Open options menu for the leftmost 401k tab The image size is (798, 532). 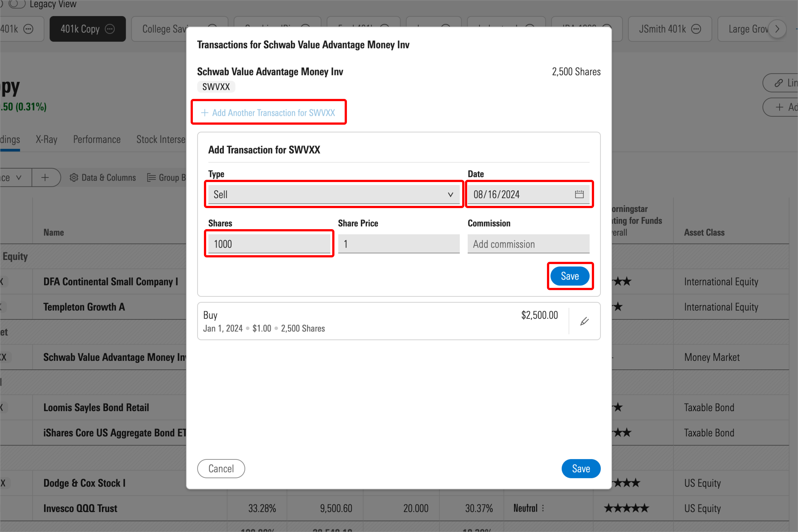tap(29, 29)
